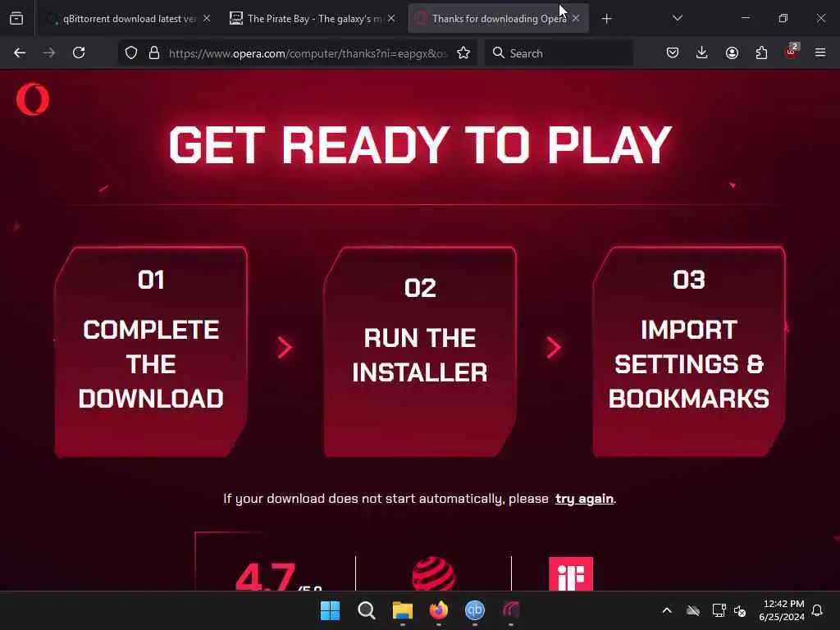Select Thanks for downloading Opera tab

pos(498,19)
